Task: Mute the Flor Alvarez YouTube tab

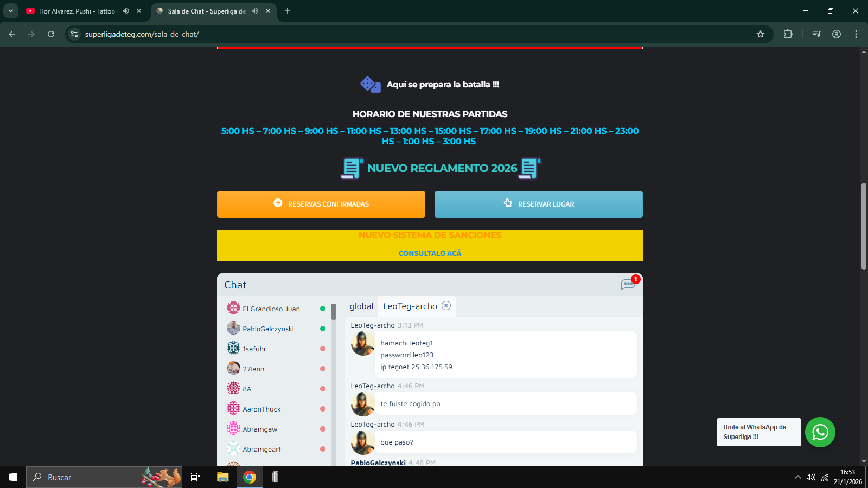Action: [126, 11]
